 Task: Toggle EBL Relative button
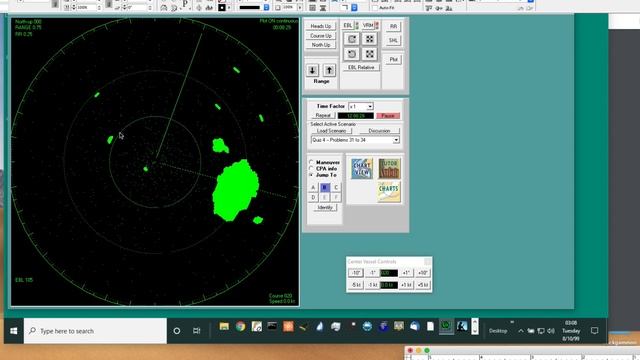click(x=361, y=67)
